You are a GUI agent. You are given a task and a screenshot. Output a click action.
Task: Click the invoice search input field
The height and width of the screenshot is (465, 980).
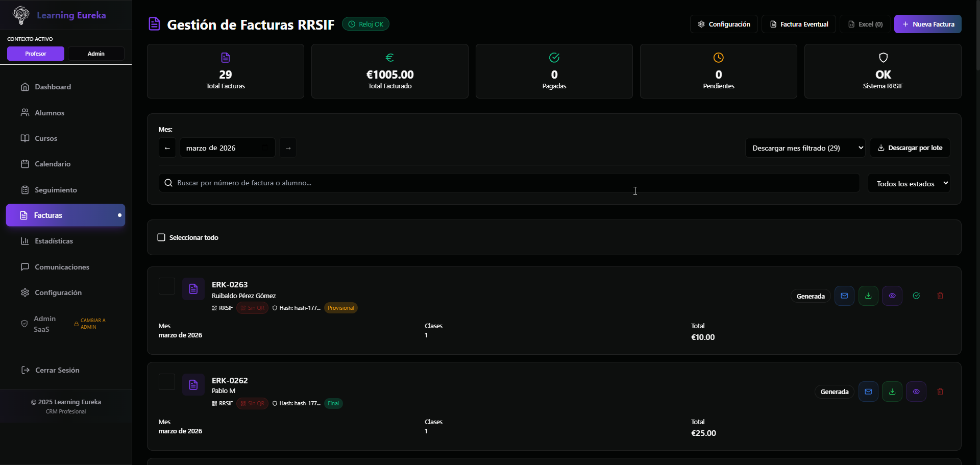point(509,183)
